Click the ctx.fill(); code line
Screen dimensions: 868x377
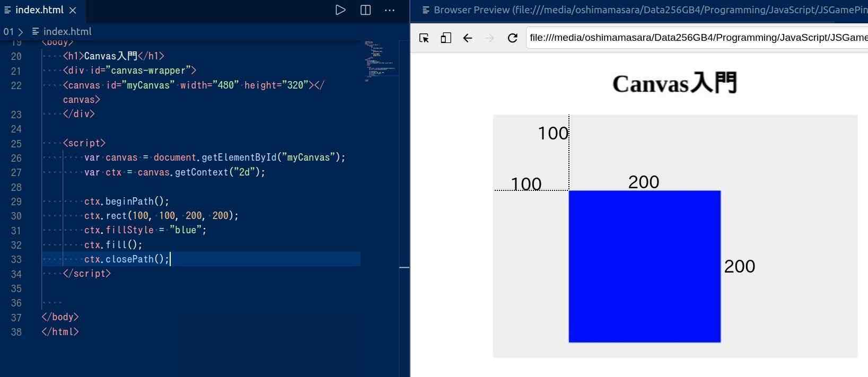tap(113, 245)
